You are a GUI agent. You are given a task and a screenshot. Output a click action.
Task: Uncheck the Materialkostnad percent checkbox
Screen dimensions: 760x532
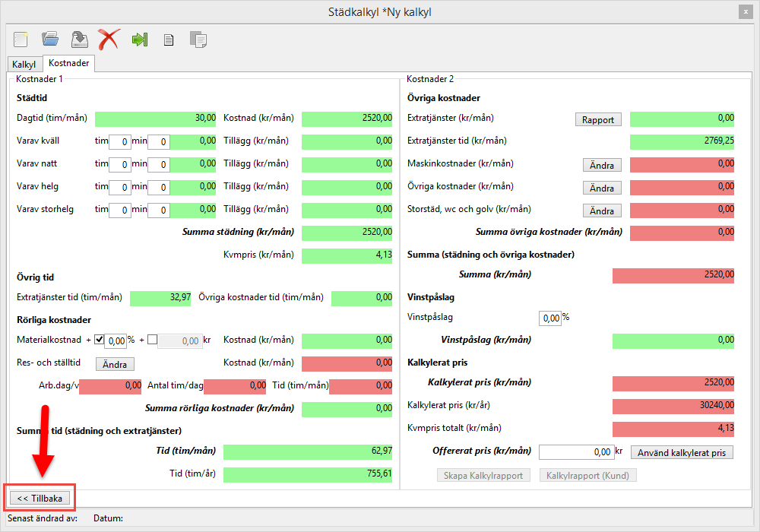100,340
